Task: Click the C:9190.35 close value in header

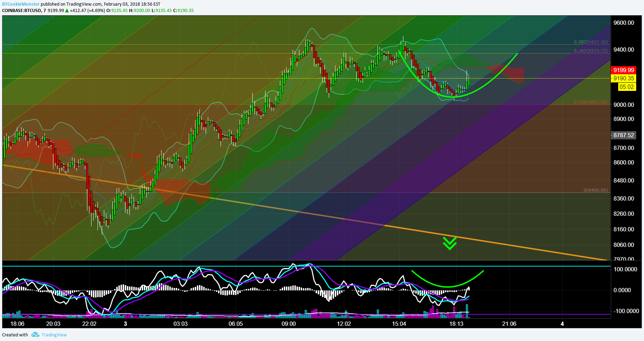Action: pos(183,10)
